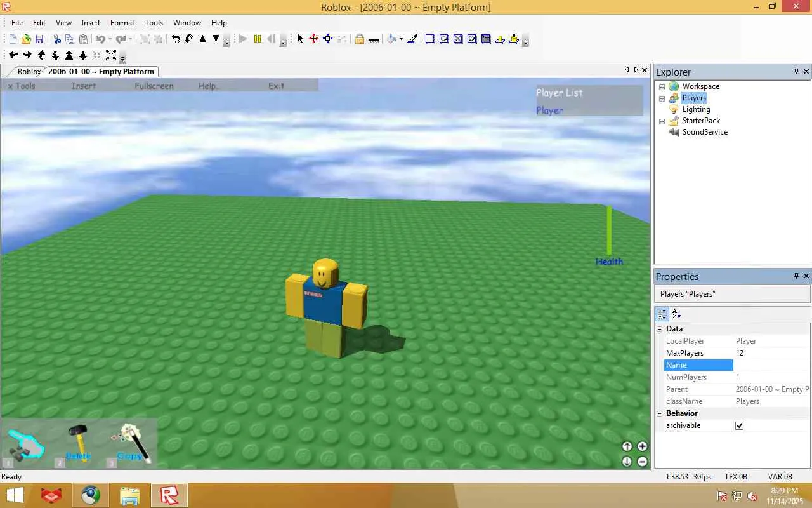Click the Copy toolbar icon
Image resolution: width=812 pixels, height=508 pixels.
pos(70,39)
